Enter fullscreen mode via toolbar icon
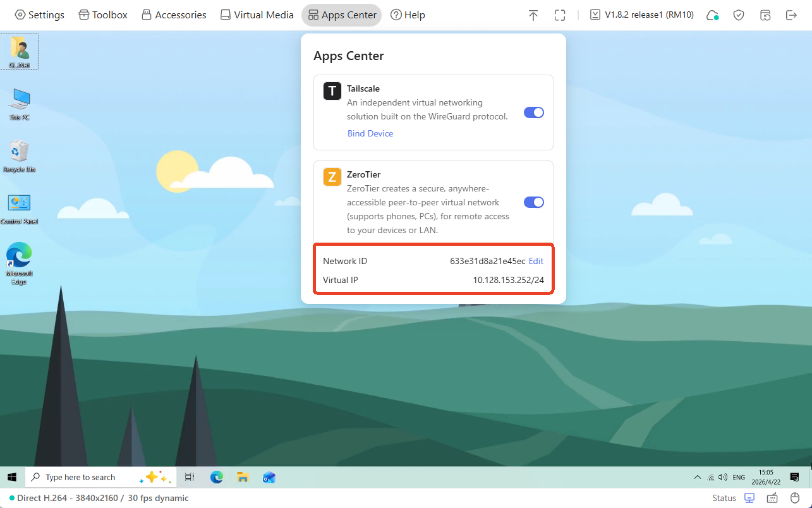Viewport: 812px width, 508px height. pyautogui.click(x=559, y=15)
